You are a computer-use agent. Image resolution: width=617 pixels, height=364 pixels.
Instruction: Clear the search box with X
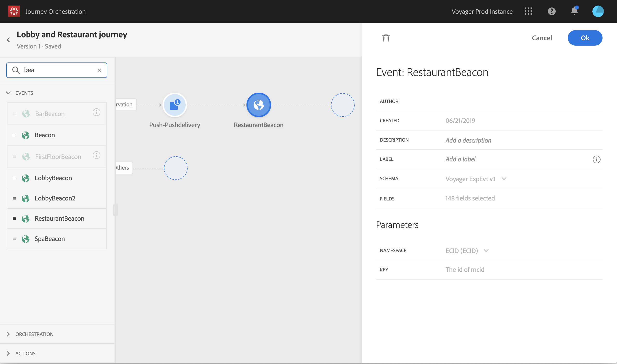(99, 70)
